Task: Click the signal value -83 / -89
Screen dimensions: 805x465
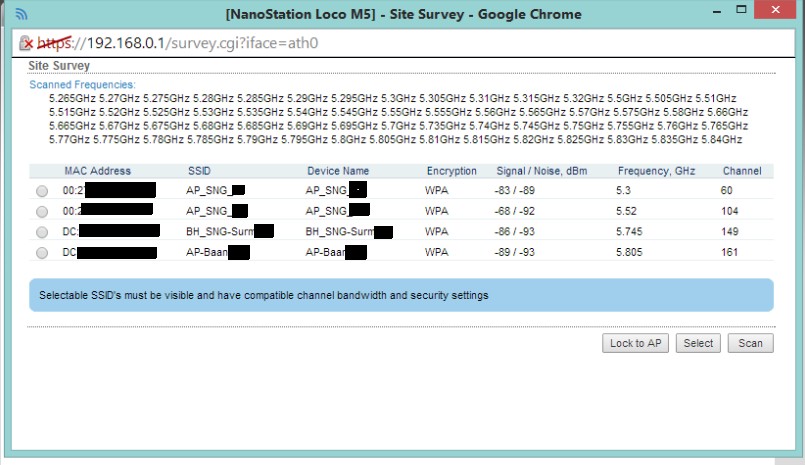Action: [x=514, y=190]
